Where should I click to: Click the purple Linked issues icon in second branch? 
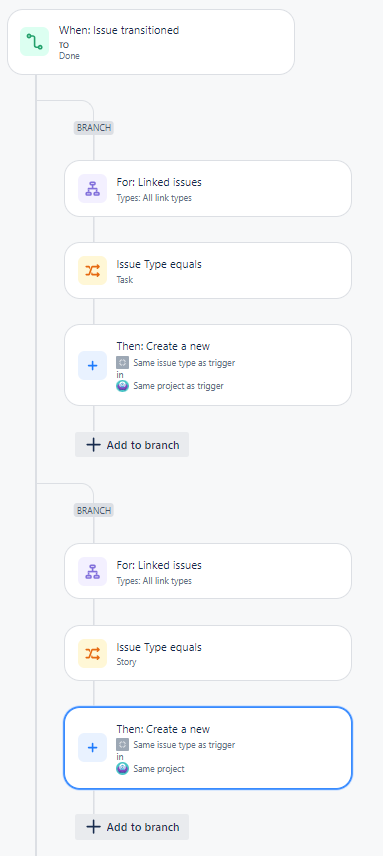click(x=92, y=572)
